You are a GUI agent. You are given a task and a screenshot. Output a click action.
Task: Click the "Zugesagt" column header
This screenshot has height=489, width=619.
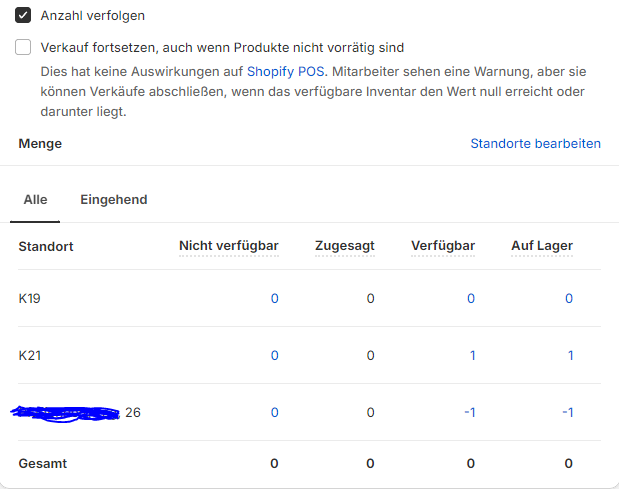[x=344, y=246]
